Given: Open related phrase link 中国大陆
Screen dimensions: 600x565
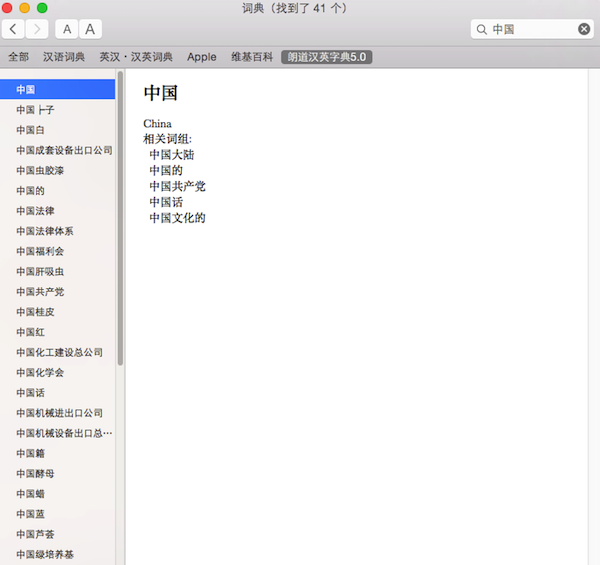Looking at the screenshot, I should pyautogui.click(x=172, y=155).
